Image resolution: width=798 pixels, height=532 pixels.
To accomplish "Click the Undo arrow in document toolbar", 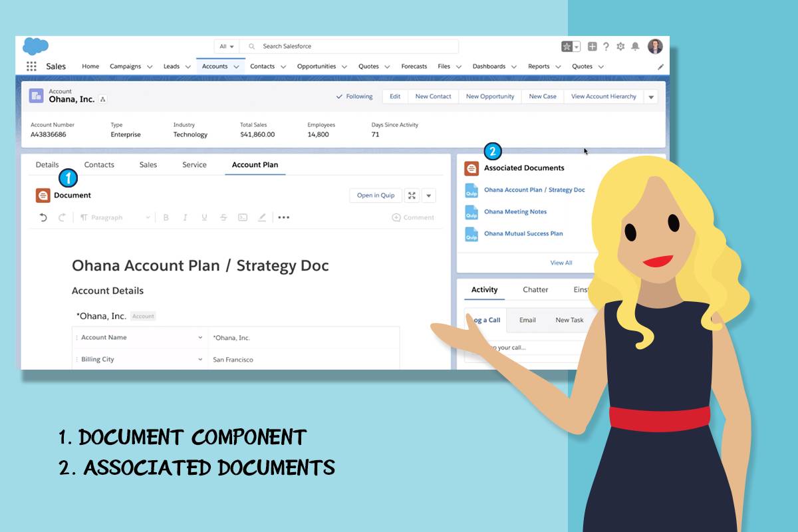I will [43, 217].
